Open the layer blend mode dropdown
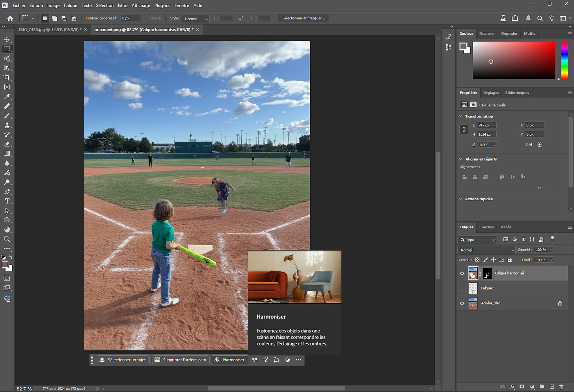This screenshot has height=392, width=574. (486, 250)
